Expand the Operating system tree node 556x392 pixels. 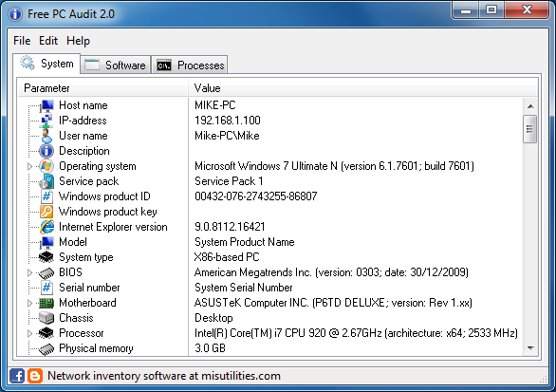[30, 166]
